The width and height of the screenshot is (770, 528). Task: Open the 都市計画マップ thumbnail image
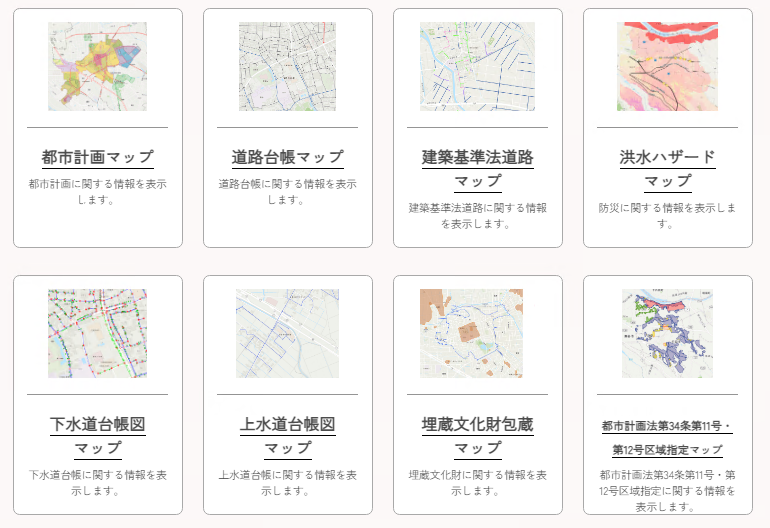[97, 66]
